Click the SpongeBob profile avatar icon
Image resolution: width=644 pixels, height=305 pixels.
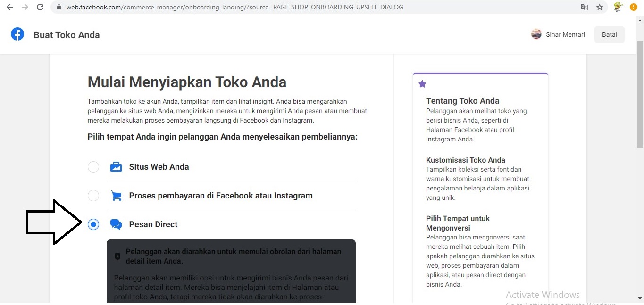click(x=618, y=7)
